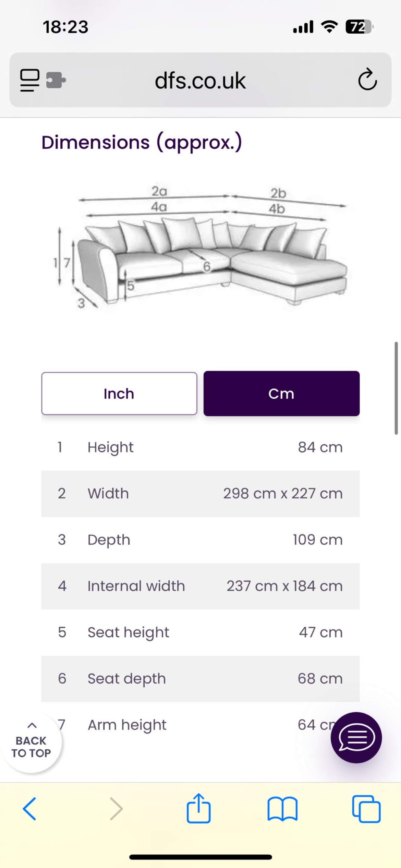Go back with Safari back arrow

pos(29,808)
